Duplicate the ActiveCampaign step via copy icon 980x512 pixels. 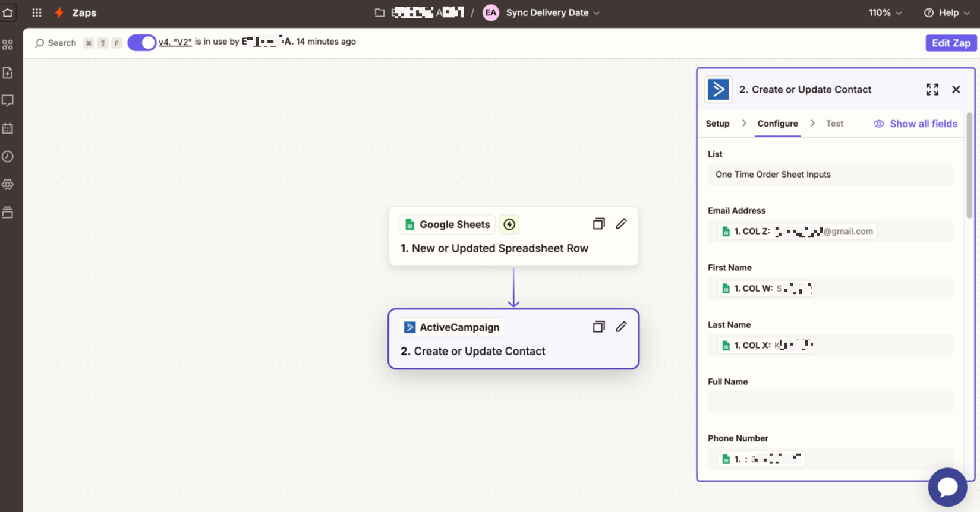(598, 327)
